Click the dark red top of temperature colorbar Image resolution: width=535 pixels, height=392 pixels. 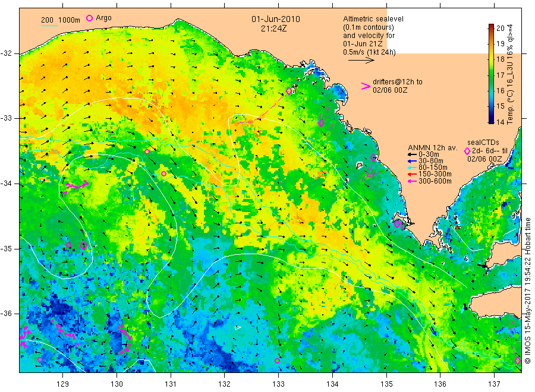coord(492,27)
